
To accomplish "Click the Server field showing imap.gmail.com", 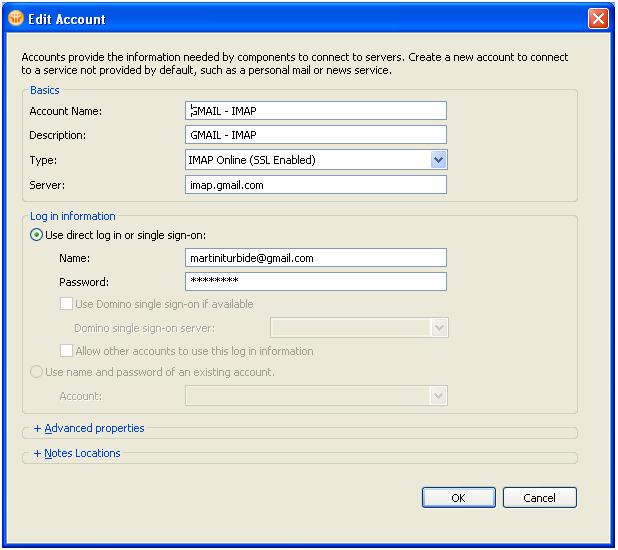I will [316, 185].
